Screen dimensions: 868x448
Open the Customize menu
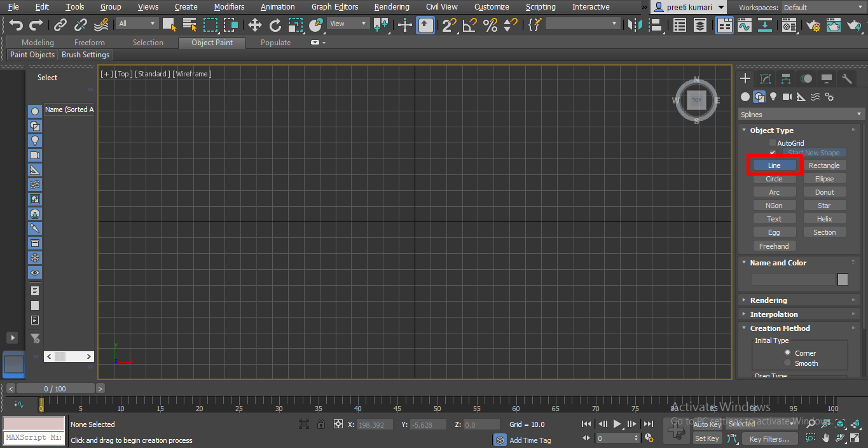pos(491,7)
